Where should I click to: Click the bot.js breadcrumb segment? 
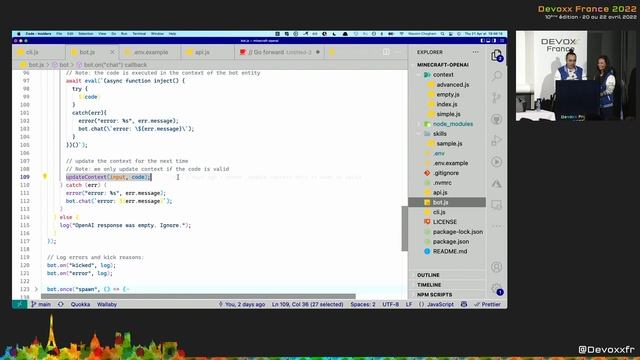36,65
